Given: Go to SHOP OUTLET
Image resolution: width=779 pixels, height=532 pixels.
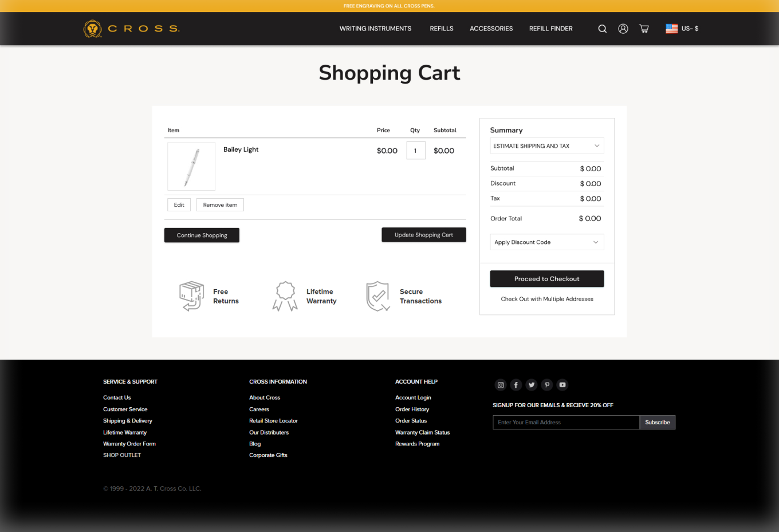Looking at the screenshot, I should [122, 455].
